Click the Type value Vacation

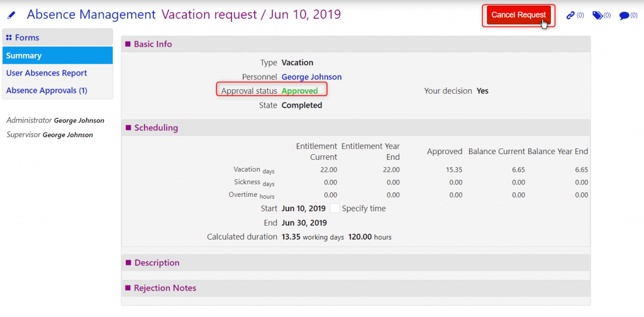click(297, 63)
